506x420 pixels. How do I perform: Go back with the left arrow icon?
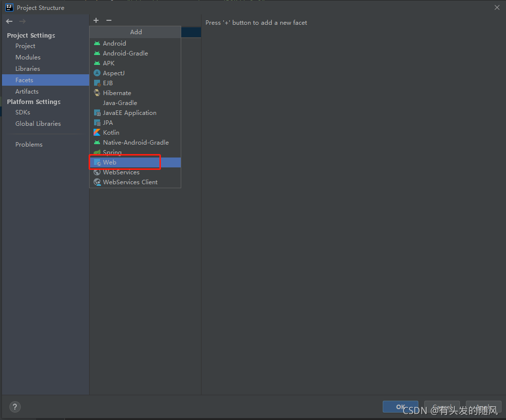(x=9, y=21)
